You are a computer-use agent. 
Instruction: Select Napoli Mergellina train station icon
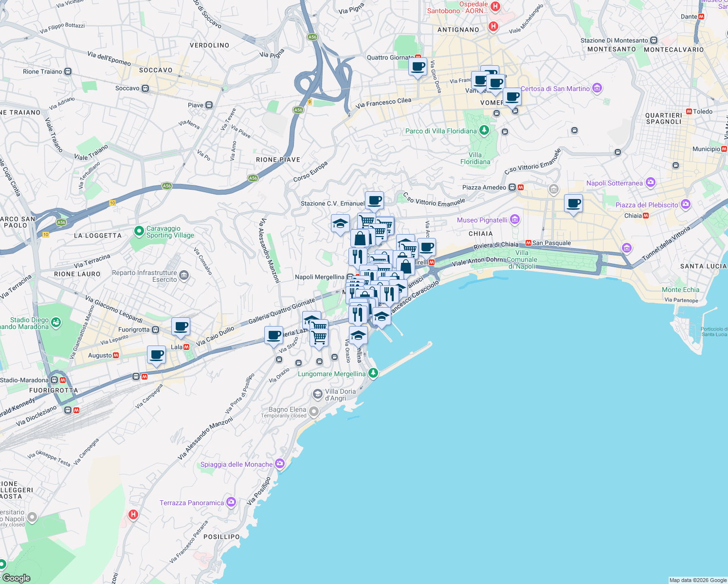tap(350, 277)
